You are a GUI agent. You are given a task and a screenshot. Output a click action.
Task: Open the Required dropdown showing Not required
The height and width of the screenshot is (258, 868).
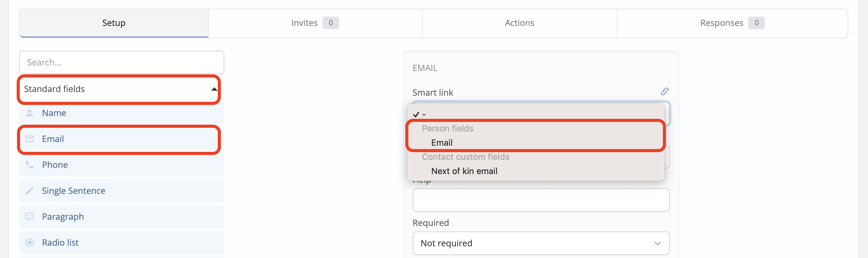541,243
